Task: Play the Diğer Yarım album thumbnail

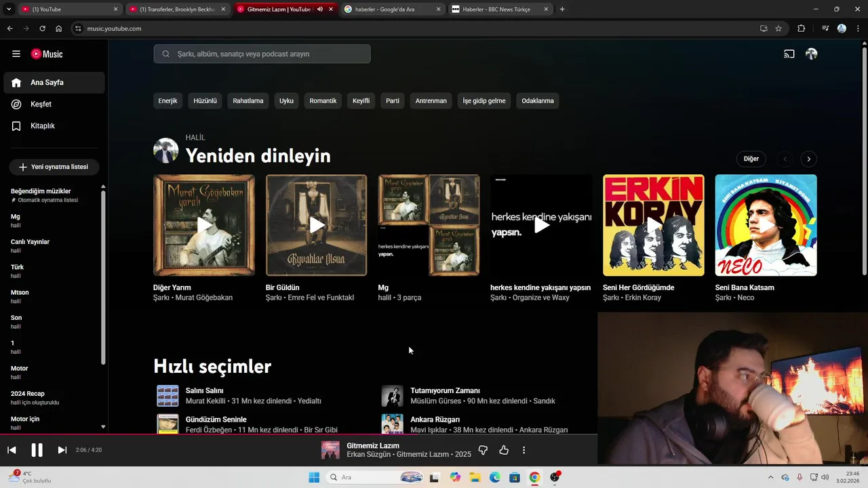Action: point(204,225)
